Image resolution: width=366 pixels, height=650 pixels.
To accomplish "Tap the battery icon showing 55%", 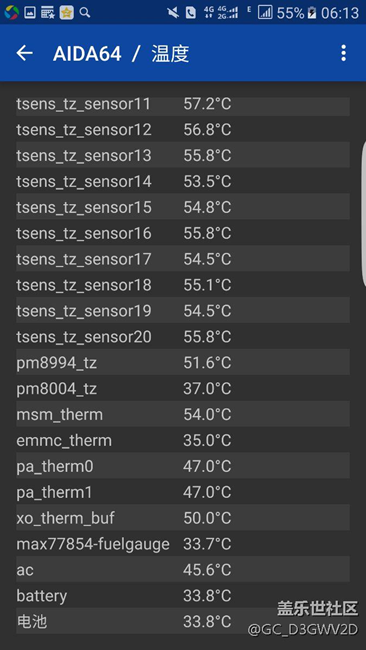I will [x=312, y=13].
